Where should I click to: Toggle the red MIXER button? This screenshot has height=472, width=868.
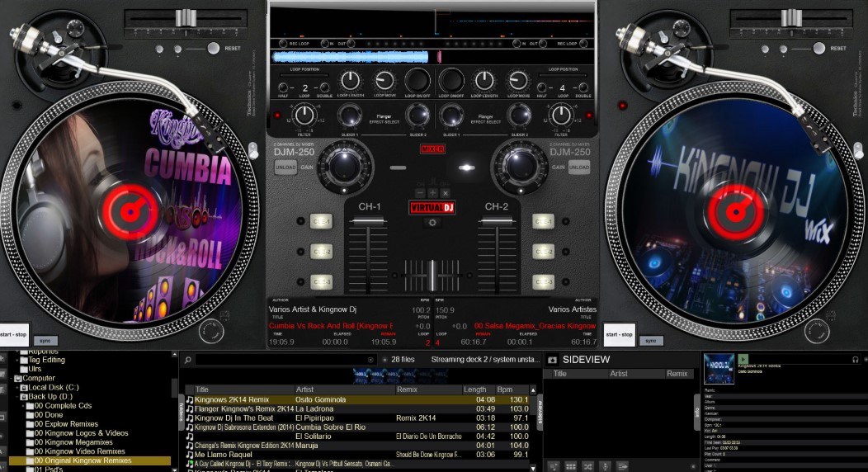pyautogui.click(x=432, y=149)
